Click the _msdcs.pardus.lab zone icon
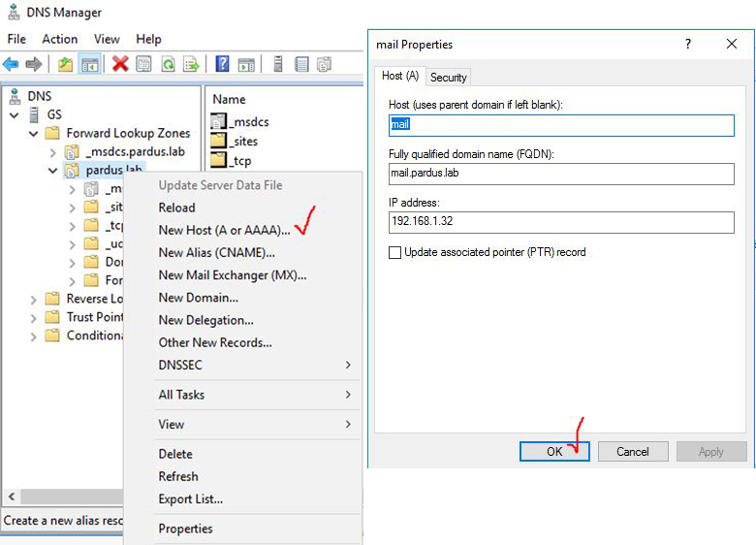Screen dimensions: 756x545 [72, 152]
